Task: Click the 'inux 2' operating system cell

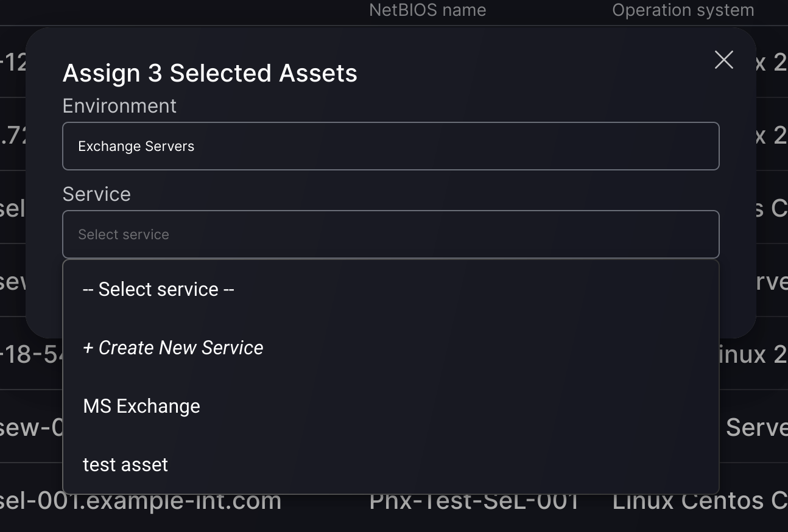Action: coord(753,354)
